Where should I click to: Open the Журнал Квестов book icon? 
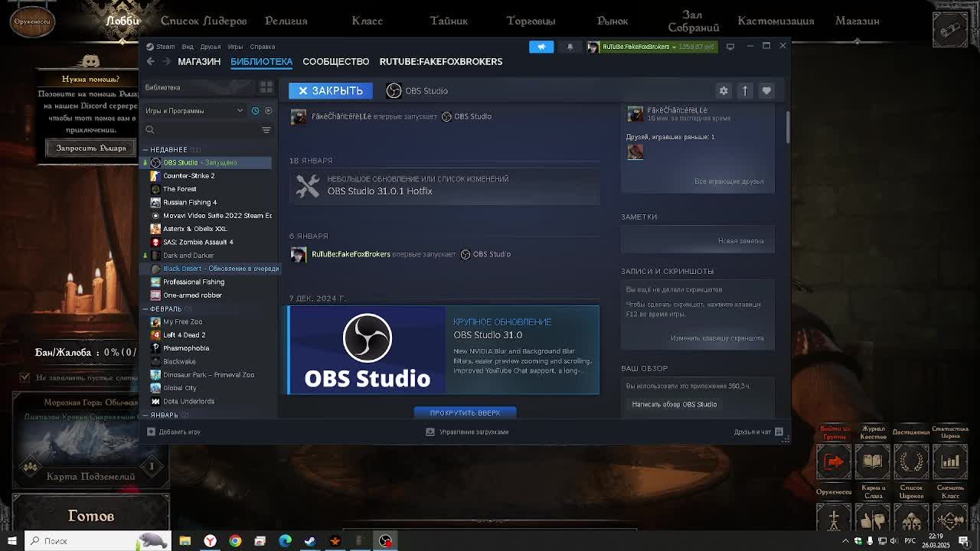click(x=872, y=461)
